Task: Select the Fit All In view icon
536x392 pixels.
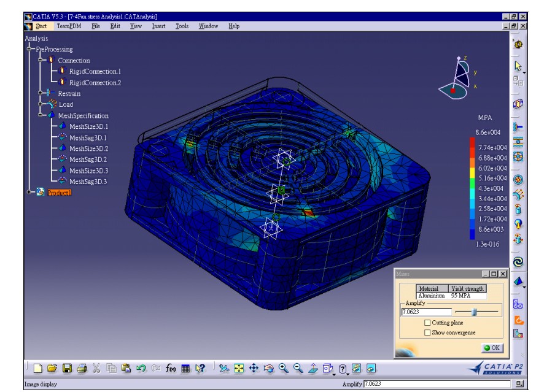Action: [239, 367]
